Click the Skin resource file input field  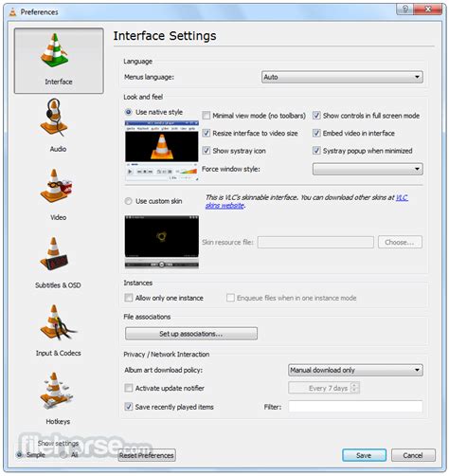(315, 242)
